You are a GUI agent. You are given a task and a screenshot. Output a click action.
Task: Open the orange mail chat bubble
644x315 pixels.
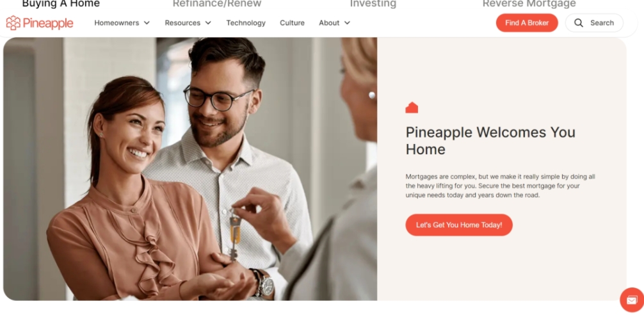tap(632, 300)
